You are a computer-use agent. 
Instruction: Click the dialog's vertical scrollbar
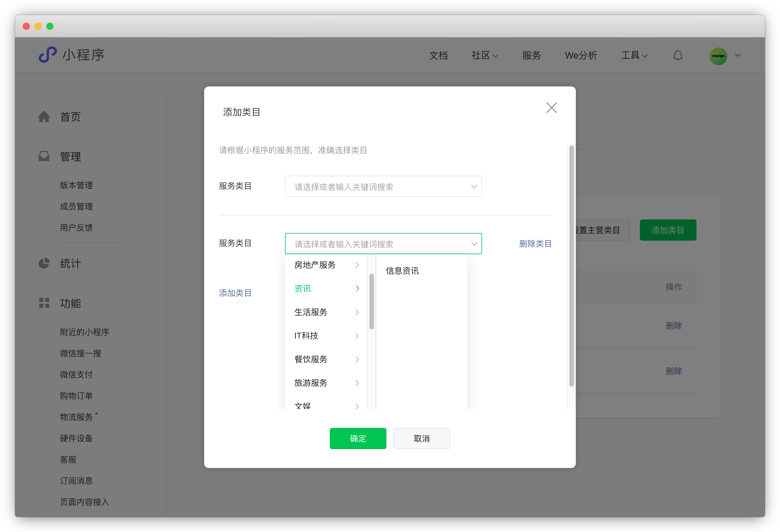571,266
